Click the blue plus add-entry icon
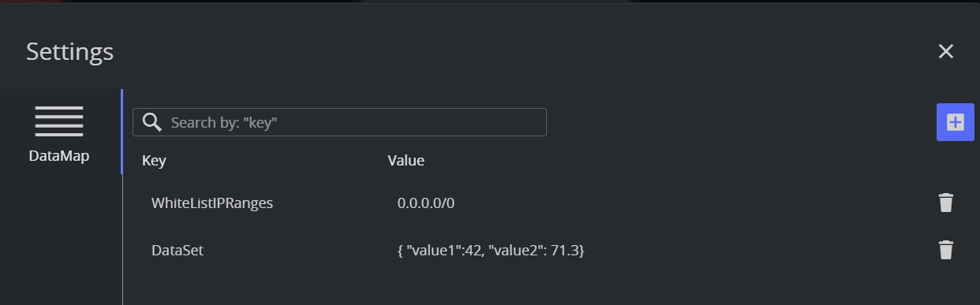Image resolution: width=980 pixels, height=305 pixels. 956,122
